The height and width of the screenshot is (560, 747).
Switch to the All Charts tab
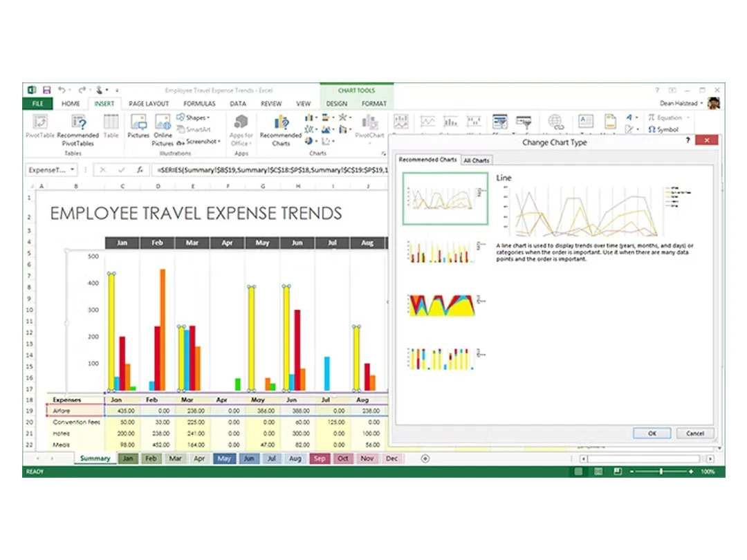[x=477, y=160]
